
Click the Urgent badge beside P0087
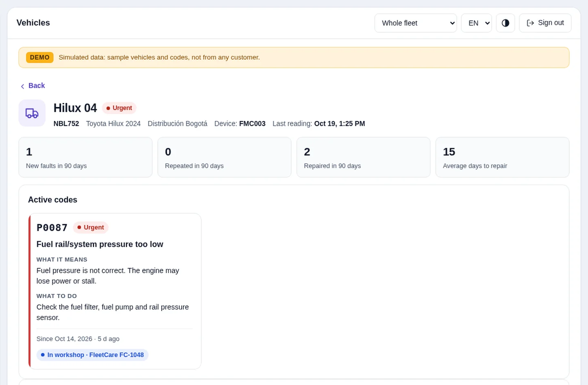click(x=91, y=227)
